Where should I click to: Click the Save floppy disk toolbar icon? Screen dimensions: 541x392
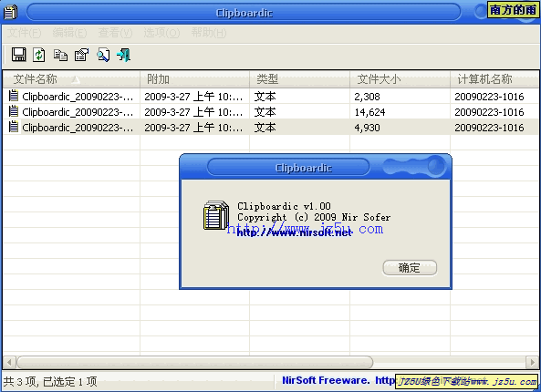coord(18,55)
